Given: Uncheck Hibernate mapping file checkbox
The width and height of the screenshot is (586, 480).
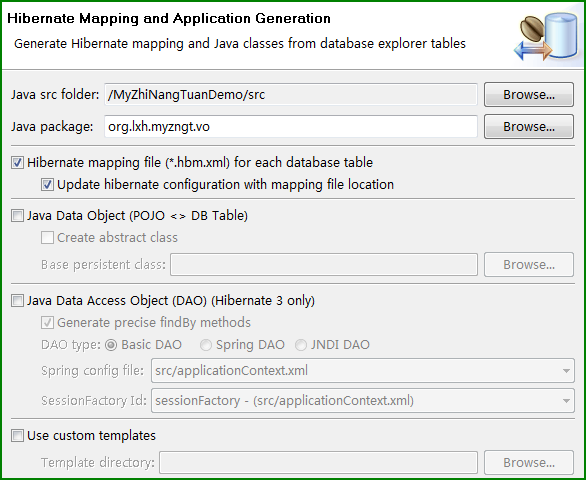Looking at the screenshot, I should 17,163.
